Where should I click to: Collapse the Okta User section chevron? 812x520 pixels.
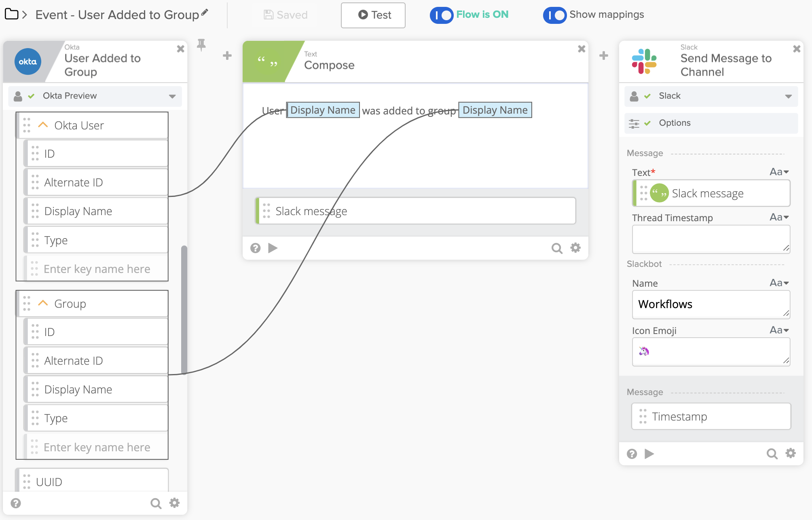43,125
